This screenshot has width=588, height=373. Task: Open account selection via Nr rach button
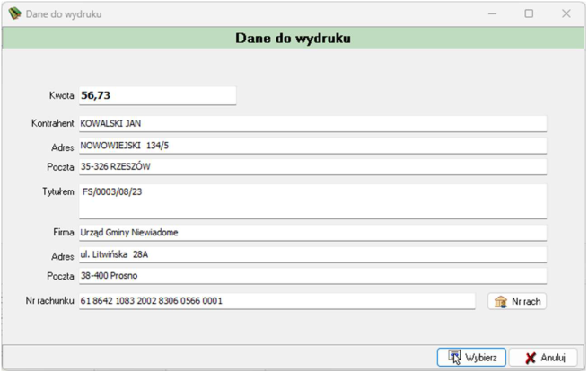[517, 301]
